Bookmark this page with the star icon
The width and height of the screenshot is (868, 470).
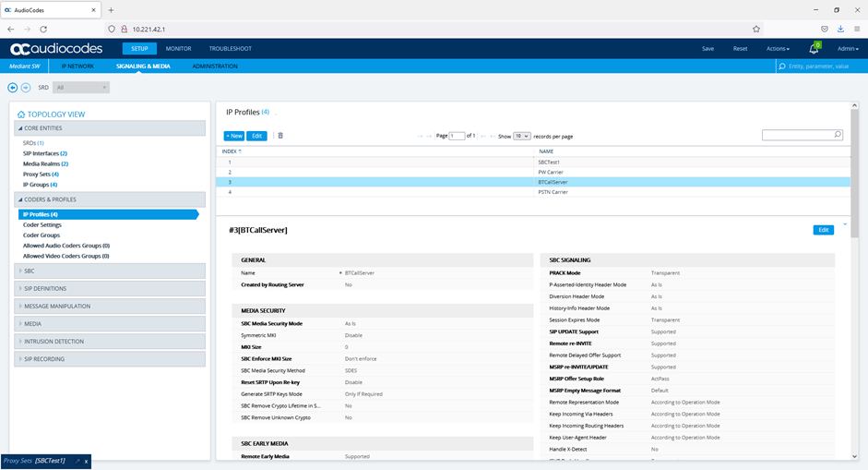tap(756, 29)
